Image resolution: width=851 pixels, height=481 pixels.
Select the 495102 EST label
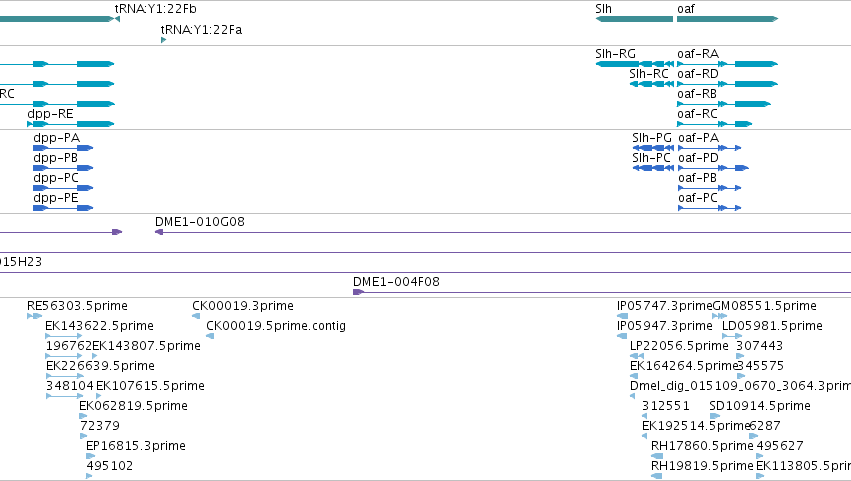[x=110, y=466]
